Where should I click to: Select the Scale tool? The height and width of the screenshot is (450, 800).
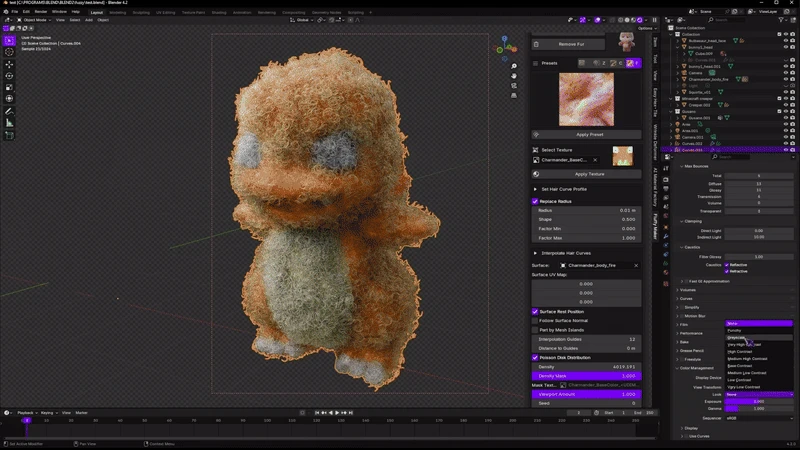pyautogui.click(x=9, y=87)
